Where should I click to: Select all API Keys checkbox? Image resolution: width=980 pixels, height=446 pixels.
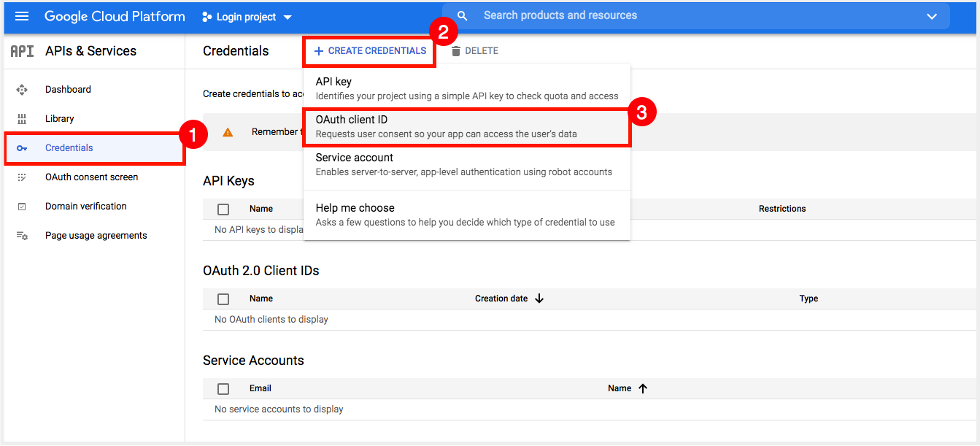point(223,209)
